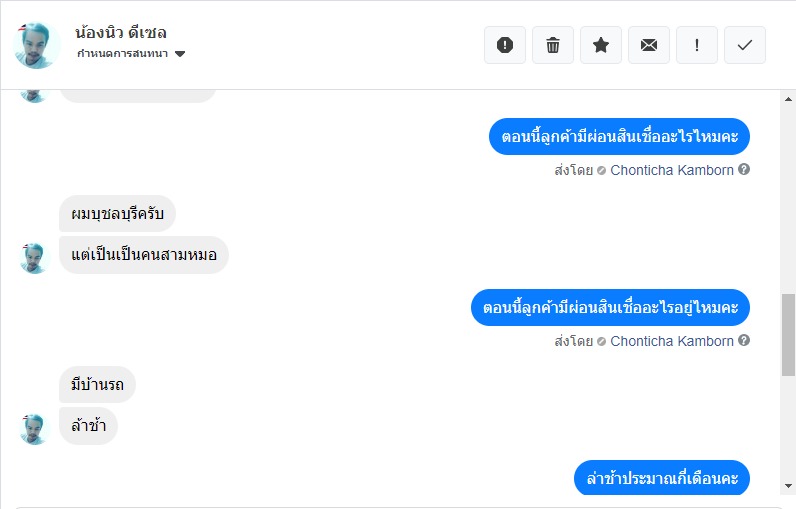
Task: Click help icon beside first Chonticha Kamborn
Action: [744, 170]
